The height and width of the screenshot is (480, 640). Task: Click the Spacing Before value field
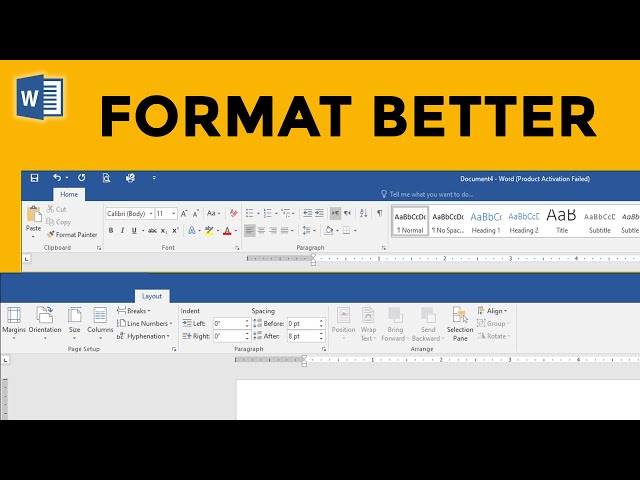[x=306, y=324]
